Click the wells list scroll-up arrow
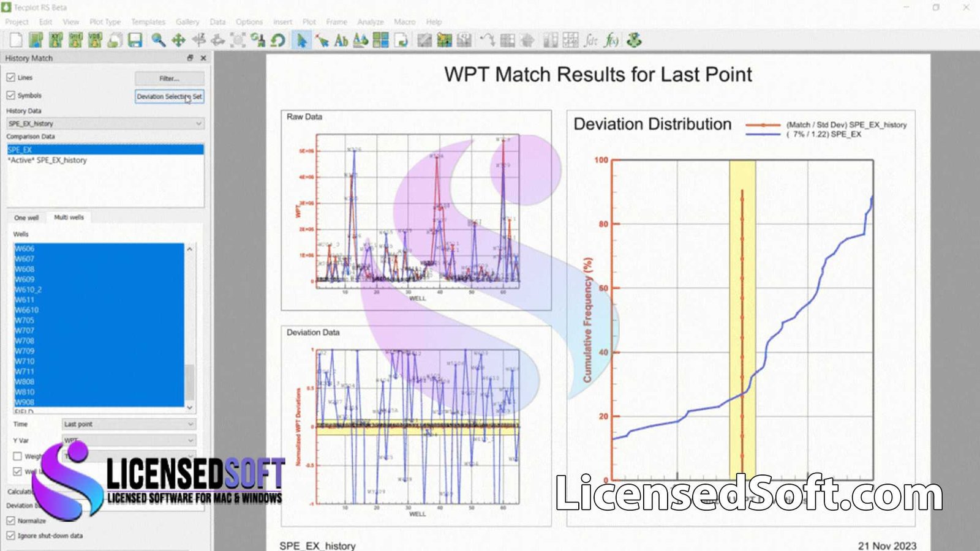980x551 pixels. click(x=190, y=249)
